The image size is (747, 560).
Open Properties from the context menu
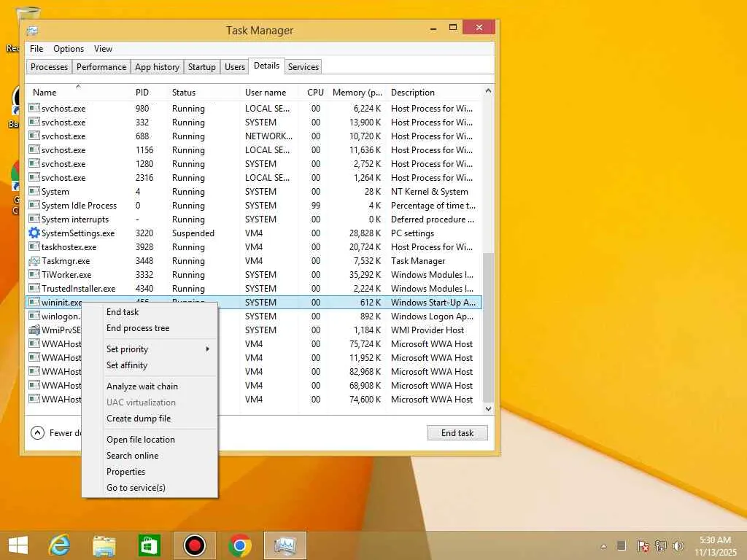click(125, 472)
